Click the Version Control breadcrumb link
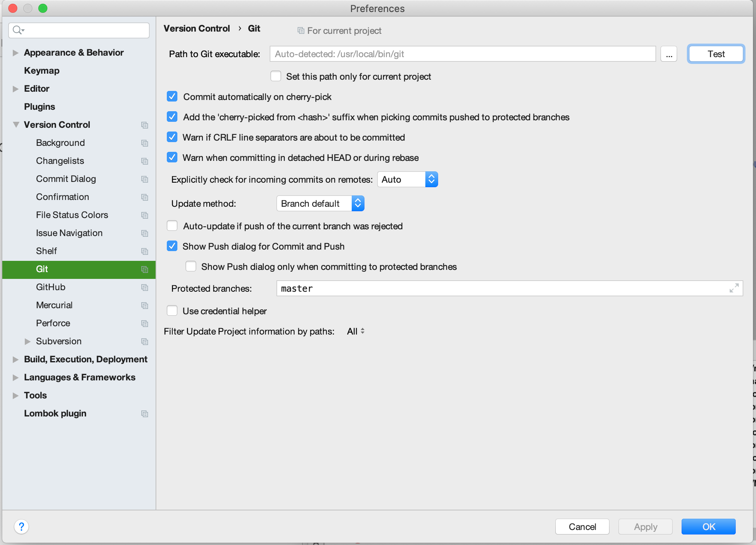This screenshot has width=756, height=545. tap(197, 29)
